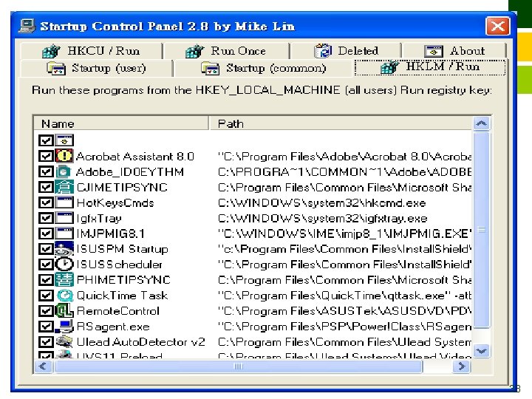Viewport: 532px width, 399px height.
Task: Click the horizontal scrollbar right arrow
Action: (x=462, y=366)
